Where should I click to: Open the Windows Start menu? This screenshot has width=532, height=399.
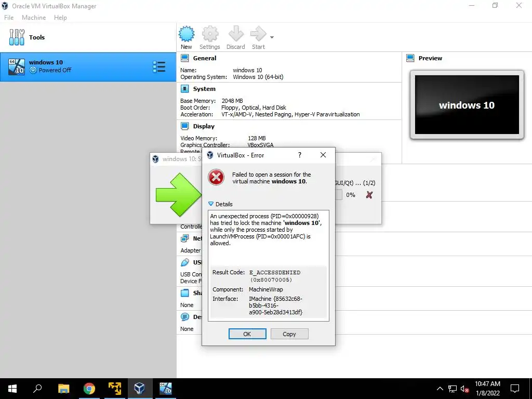pyautogui.click(x=12, y=389)
